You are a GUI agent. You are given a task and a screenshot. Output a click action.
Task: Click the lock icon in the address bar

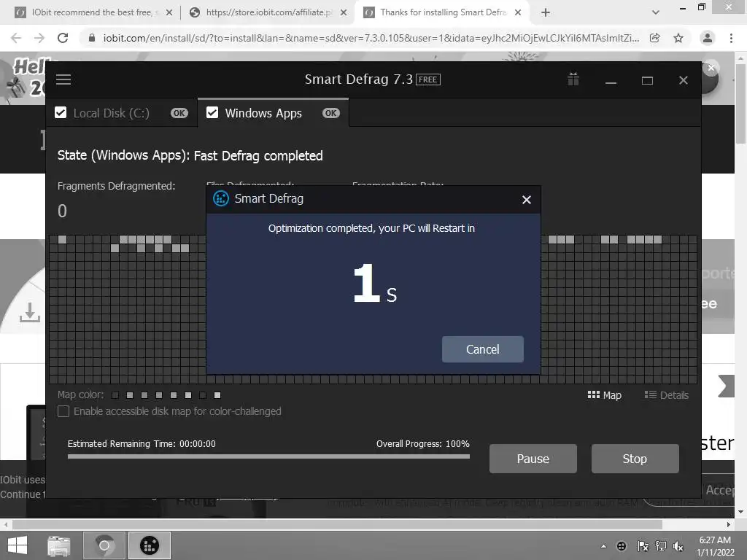pos(92,38)
